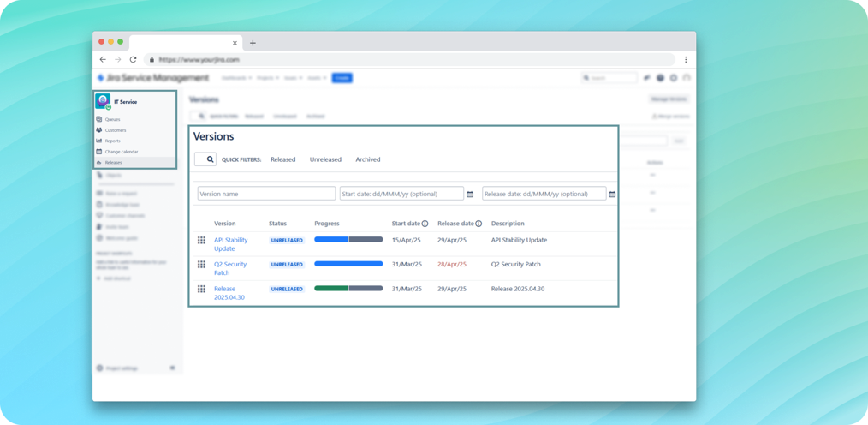Click the Status column header
868x425 pixels.
click(278, 224)
